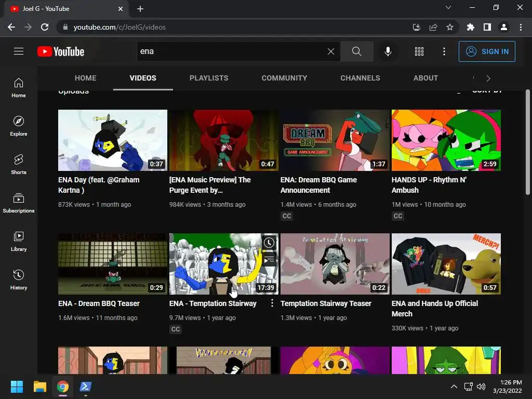Click the SIGN IN button
This screenshot has width=532, height=399.
(x=487, y=51)
